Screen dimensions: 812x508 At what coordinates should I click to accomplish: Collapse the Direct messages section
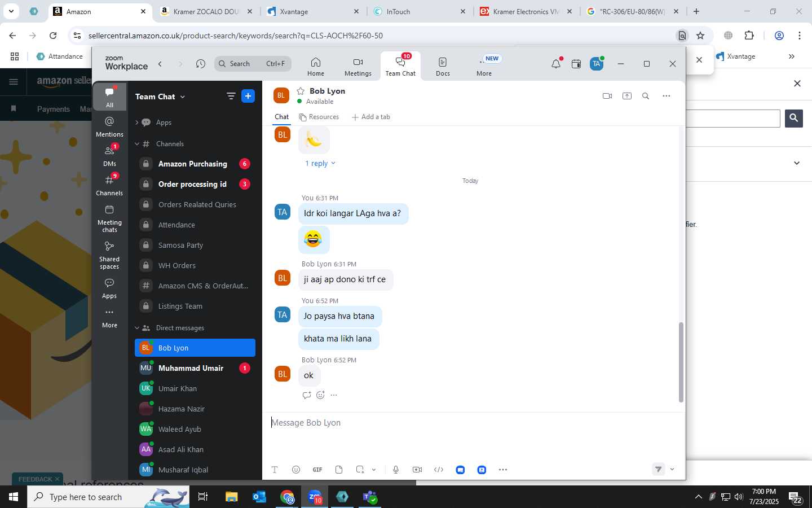pos(137,328)
